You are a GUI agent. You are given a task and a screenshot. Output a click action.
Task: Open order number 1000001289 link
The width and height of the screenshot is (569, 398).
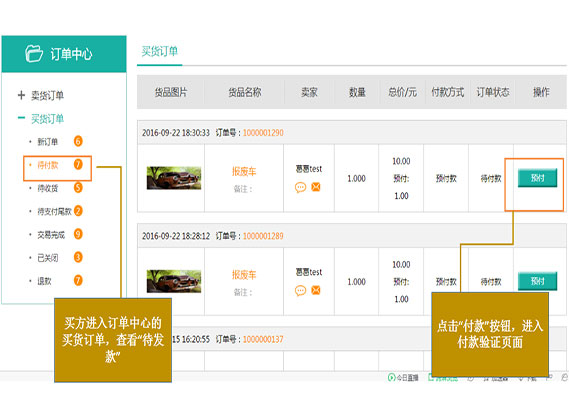(x=263, y=236)
